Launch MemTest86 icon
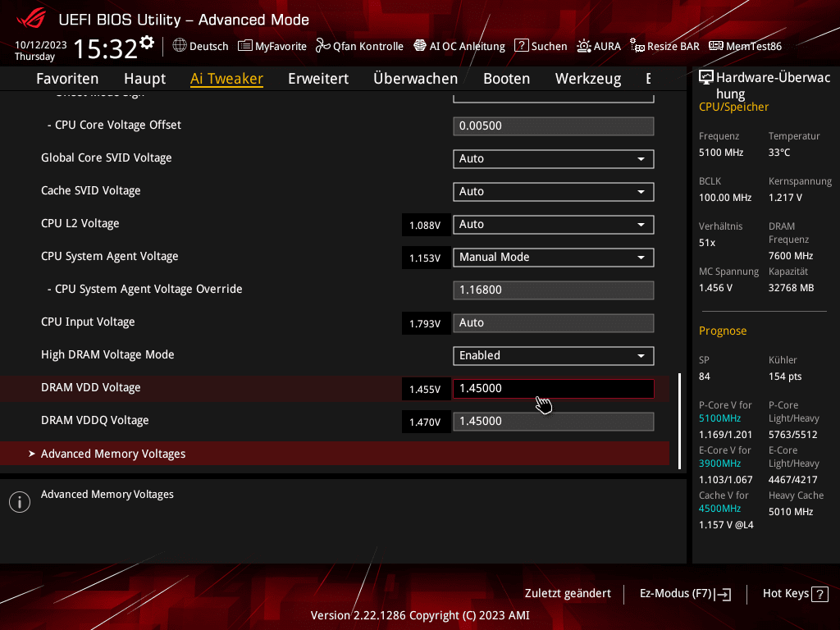The height and width of the screenshot is (630, 840). (x=715, y=46)
